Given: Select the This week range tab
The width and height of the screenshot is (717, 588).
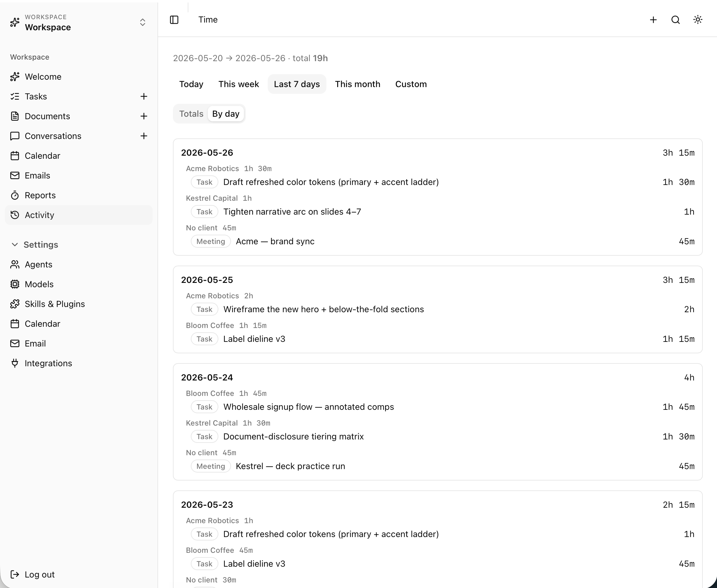Looking at the screenshot, I should click(x=238, y=84).
